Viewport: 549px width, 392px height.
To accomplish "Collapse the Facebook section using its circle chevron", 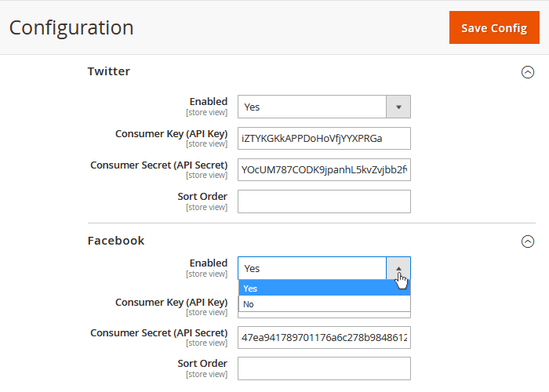I will tap(528, 241).
